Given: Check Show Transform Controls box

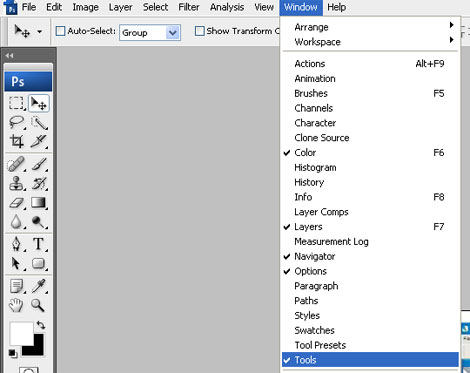Looking at the screenshot, I should click(199, 31).
